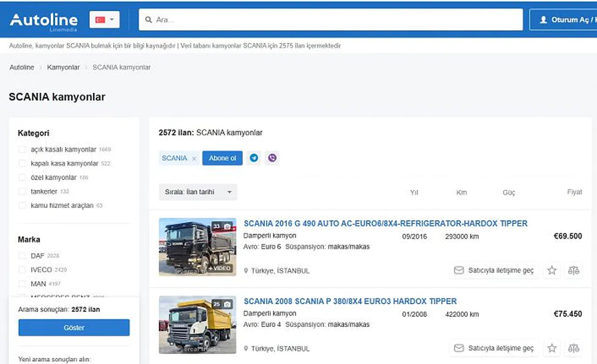
Task: Enable the tankerler category checkbox
Action: [22, 192]
